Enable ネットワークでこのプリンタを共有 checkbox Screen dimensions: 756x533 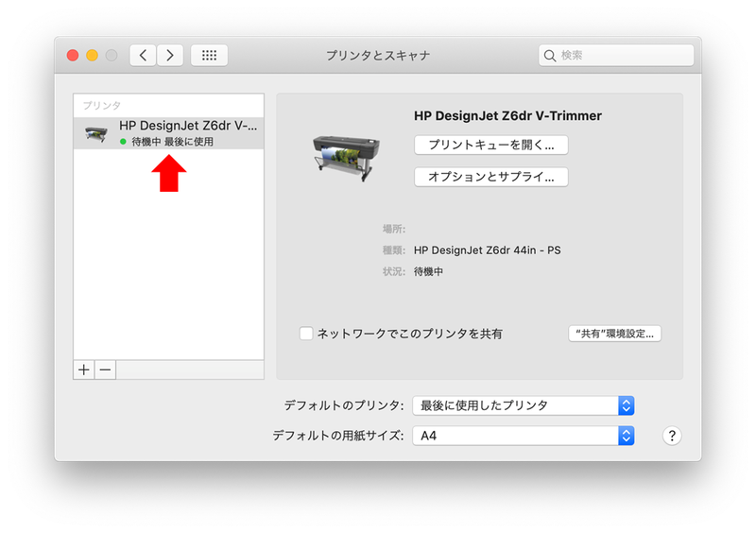(x=306, y=334)
